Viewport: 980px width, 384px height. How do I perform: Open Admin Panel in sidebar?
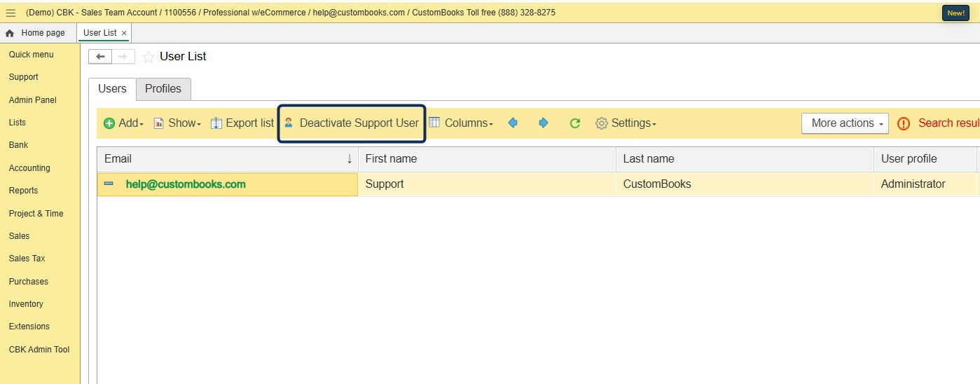pos(33,100)
